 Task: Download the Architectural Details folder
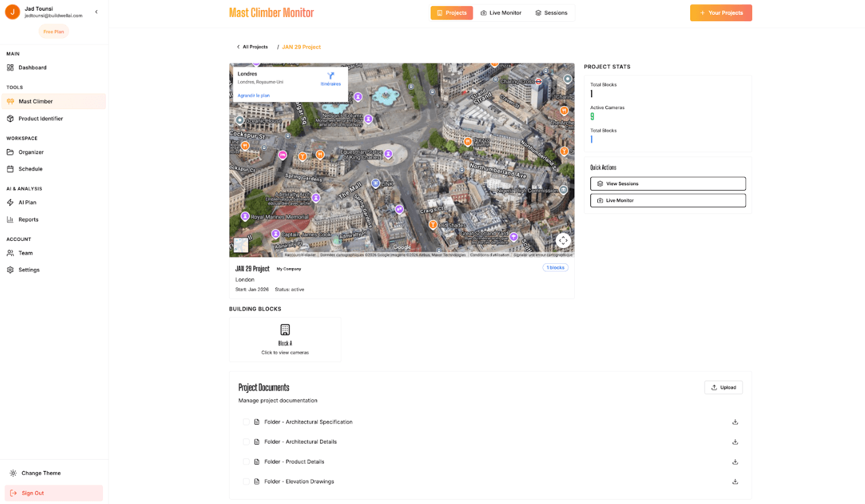click(x=735, y=442)
